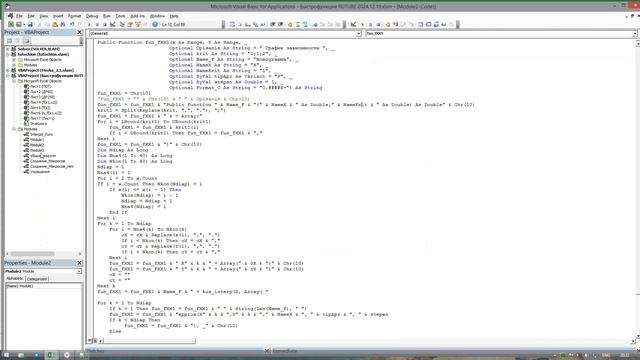Viewport: 640px width, 360px height.
Task: Toggle breakpoint with Debug toolbar hand icon
Action: (388, 24)
